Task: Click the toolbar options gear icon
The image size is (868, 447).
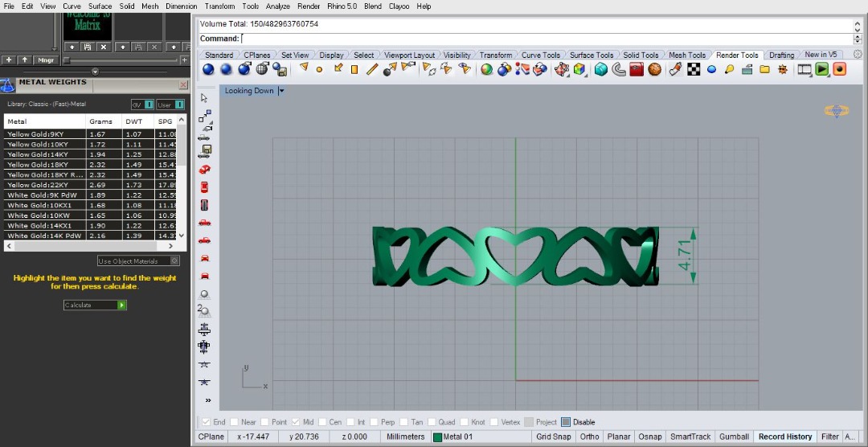Action: coord(858,55)
